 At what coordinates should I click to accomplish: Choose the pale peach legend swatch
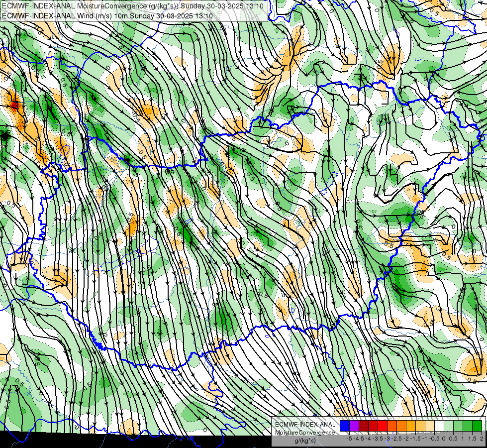coord(430,426)
